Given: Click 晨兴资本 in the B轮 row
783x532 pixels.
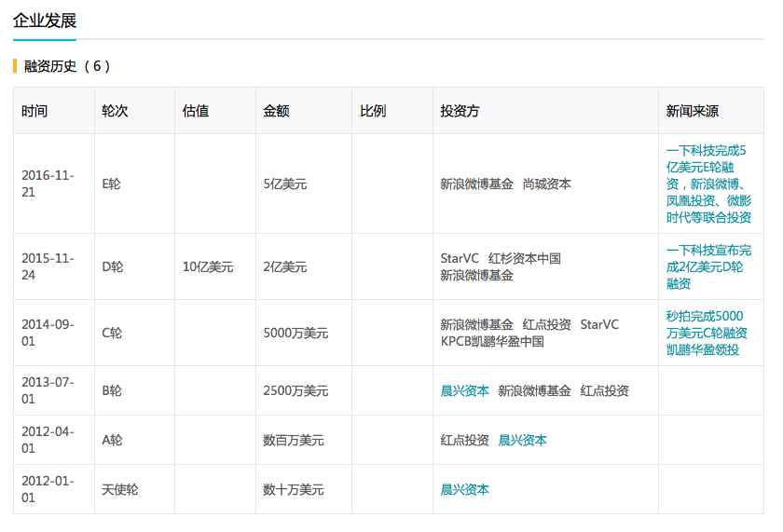Looking at the screenshot, I should coord(464,391).
